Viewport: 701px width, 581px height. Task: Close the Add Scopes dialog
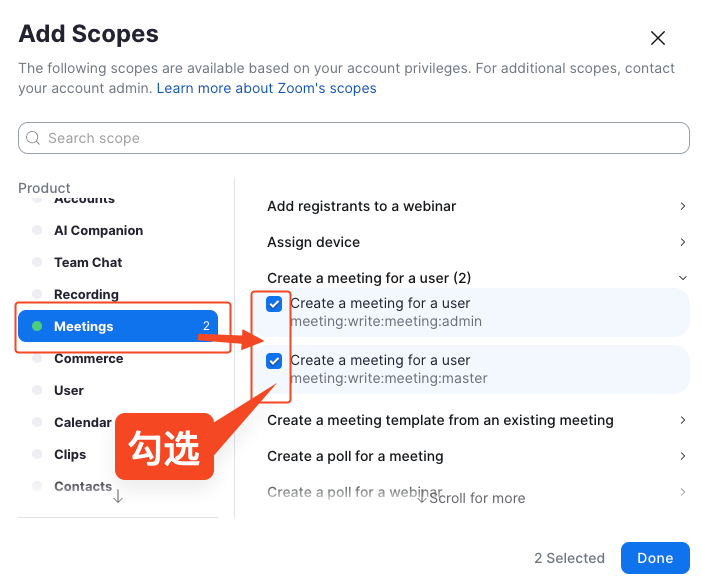tap(658, 38)
